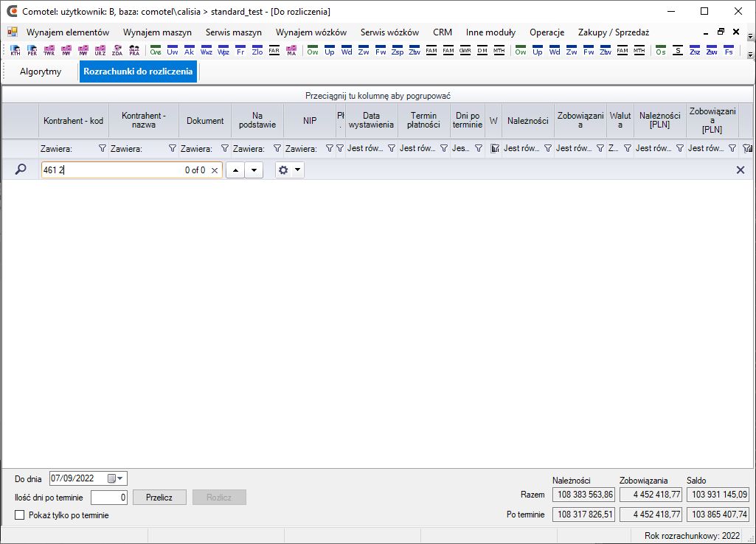Clear the search box with the X
Screen dimensions: 756x544
pos(215,170)
